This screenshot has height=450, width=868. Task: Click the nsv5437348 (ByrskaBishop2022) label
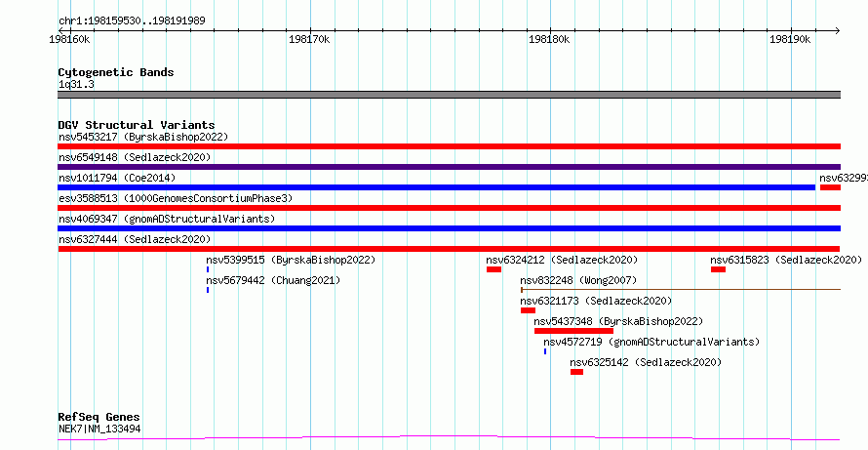coord(618,321)
